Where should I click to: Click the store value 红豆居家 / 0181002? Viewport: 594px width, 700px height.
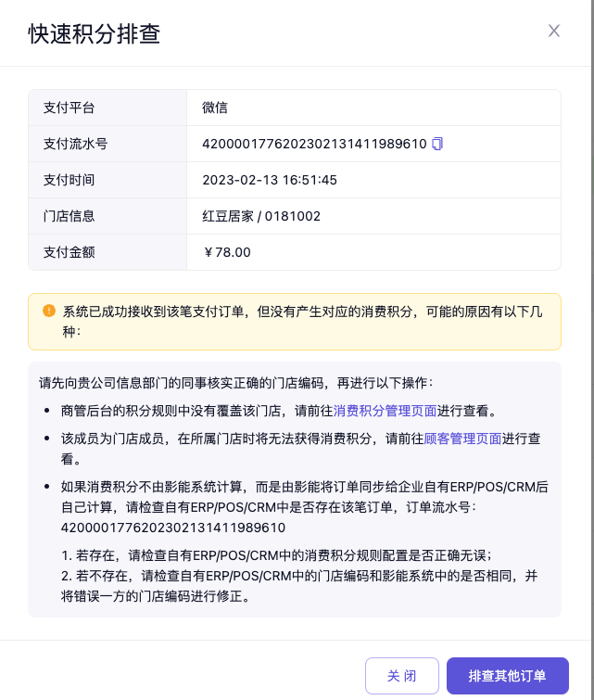(261, 216)
